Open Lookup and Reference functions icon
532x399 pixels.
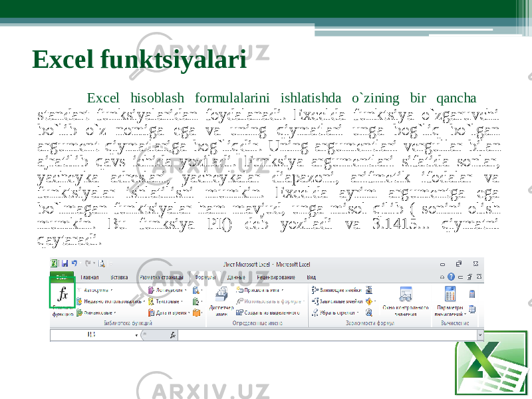[x=197, y=290]
